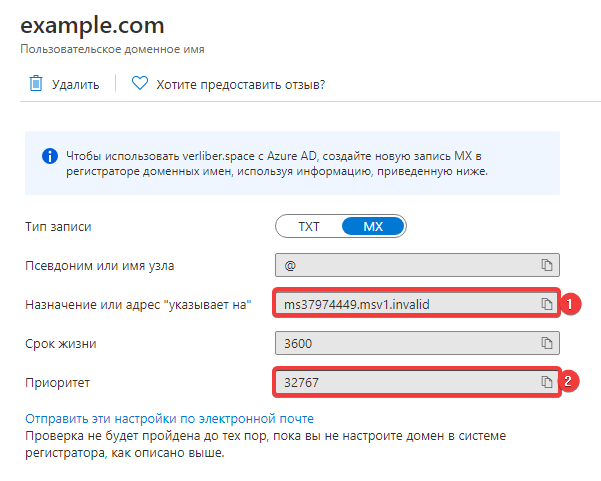Click the example.com page title
Screen dimensions: 601x481
pyautogui.click(x=92, y=25)
